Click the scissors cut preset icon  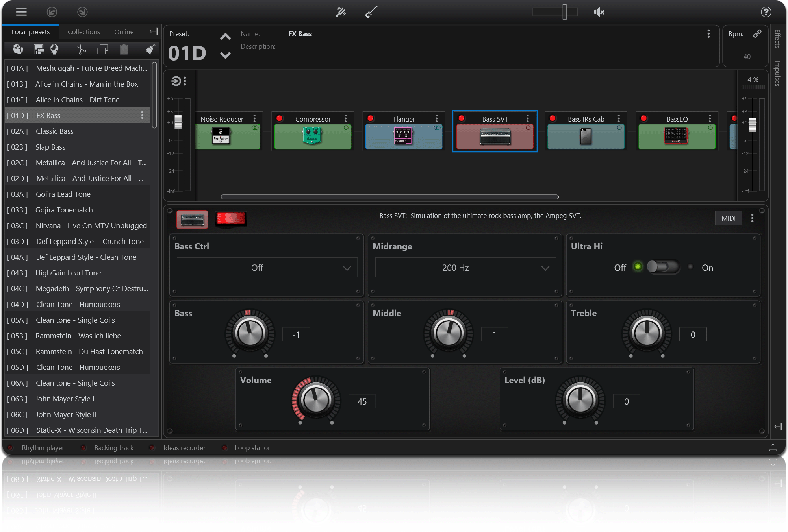pos(81,50)
